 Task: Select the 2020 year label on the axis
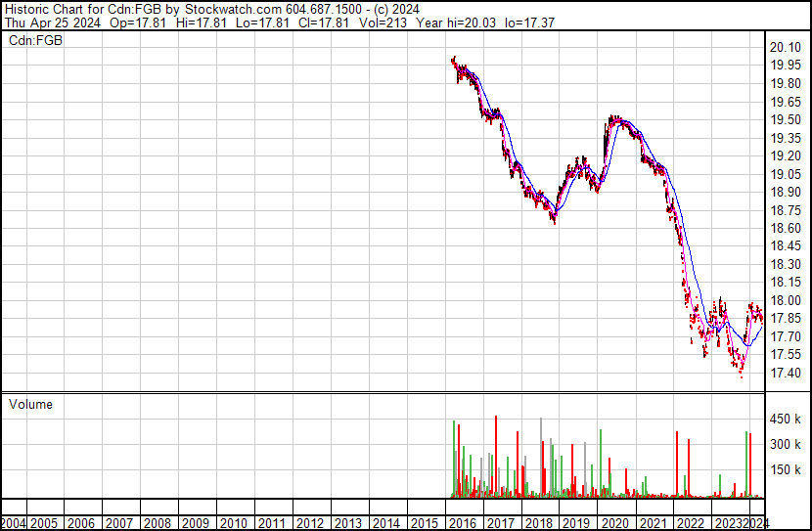(x=614, y=523)
